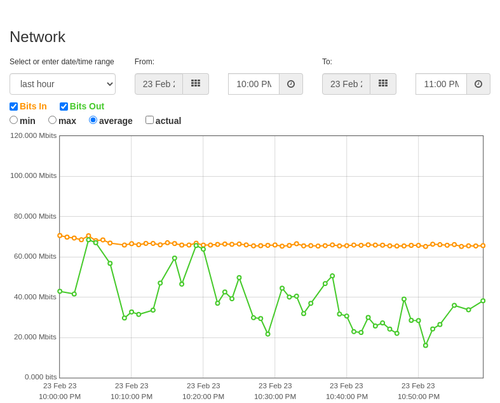This screenshot has width=500, height=403.
Task: Click the 10:20:00 PM x-axis label
Action: click(203, 397)
